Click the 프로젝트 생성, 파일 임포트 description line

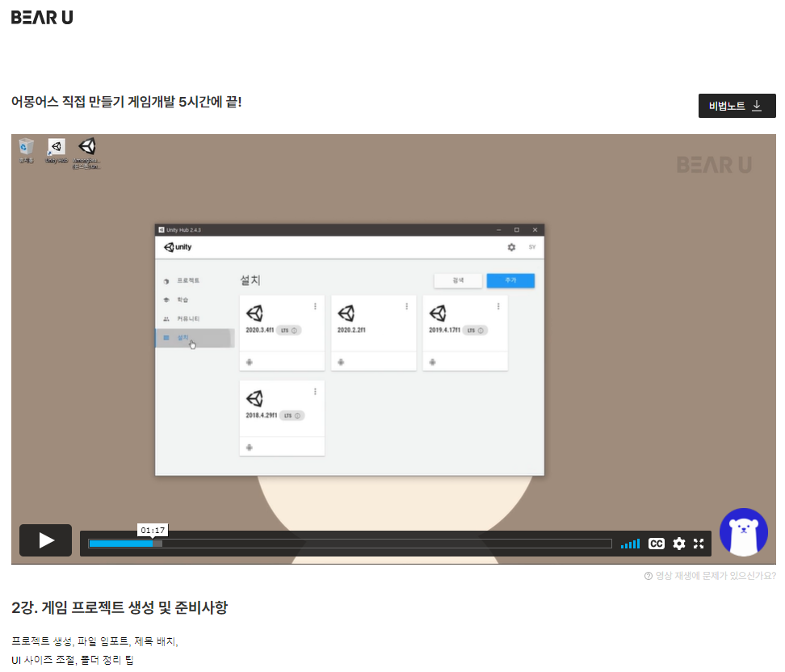click(x=94, y=641)
